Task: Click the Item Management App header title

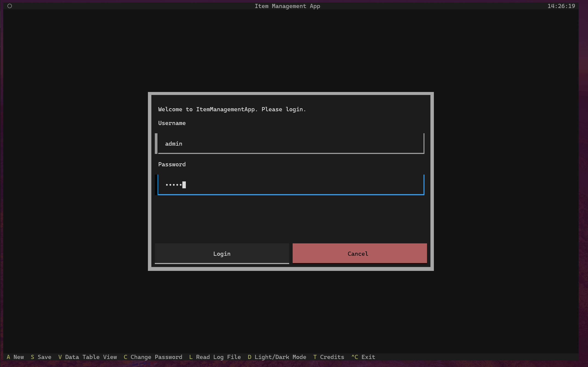Action: point(287,6)
